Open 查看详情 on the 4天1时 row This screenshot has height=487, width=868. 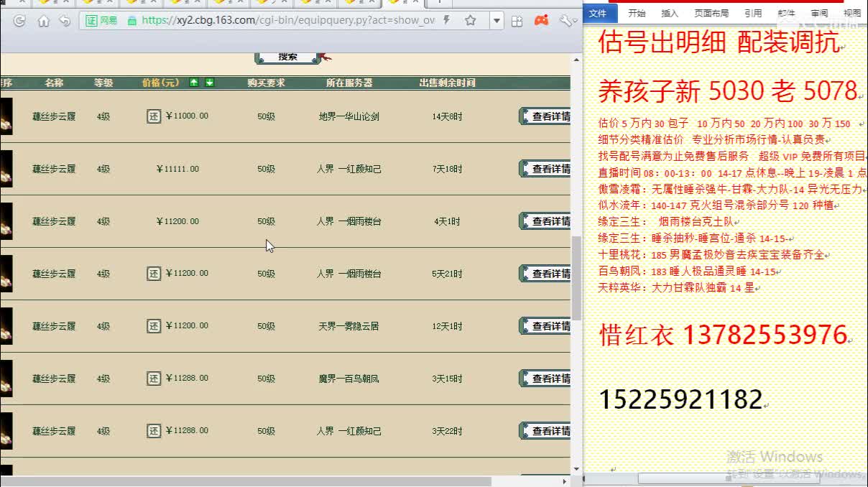pos(545,221)
